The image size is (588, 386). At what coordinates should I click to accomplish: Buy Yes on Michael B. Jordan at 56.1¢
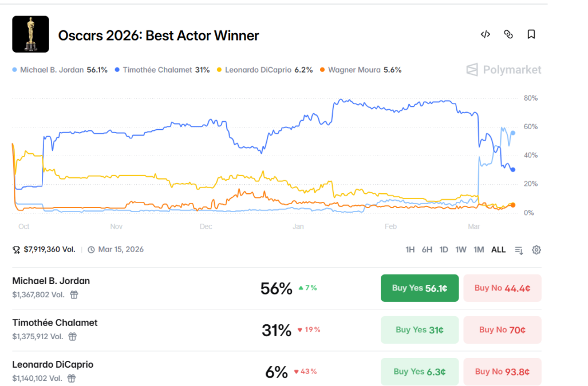click(419, 288)
